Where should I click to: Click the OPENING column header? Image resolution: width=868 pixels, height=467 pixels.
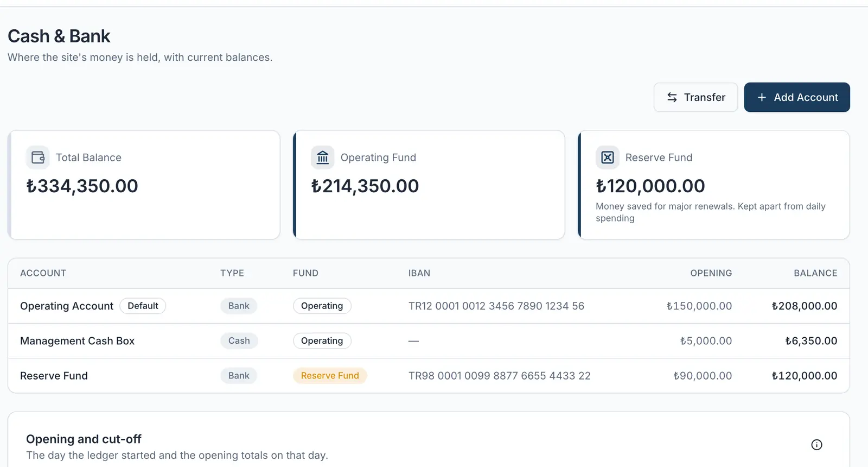[711, 273]
